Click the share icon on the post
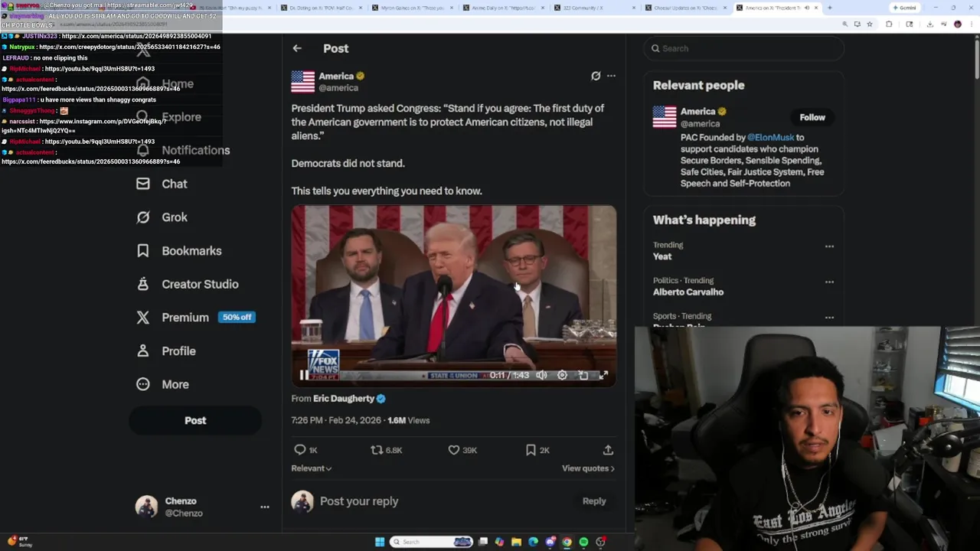Screen dimensions: 980x551 [608, 450]
